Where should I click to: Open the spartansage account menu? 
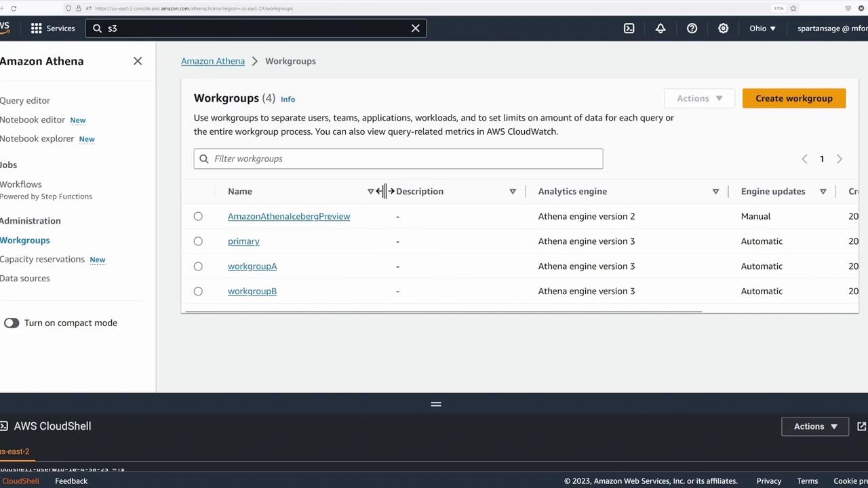click(x=832, y=28)
